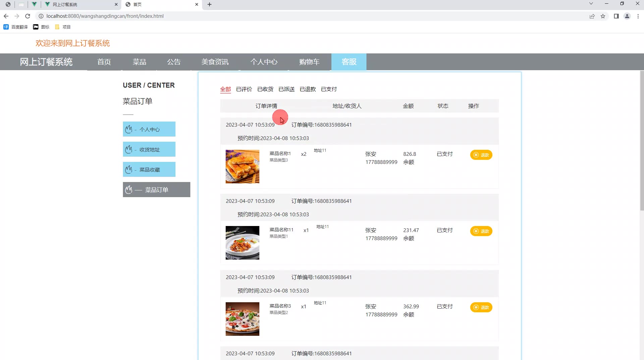Screen dimensions: 644x360
Task: Open 菜品收藏 in the sidebar
Action: 149,170
